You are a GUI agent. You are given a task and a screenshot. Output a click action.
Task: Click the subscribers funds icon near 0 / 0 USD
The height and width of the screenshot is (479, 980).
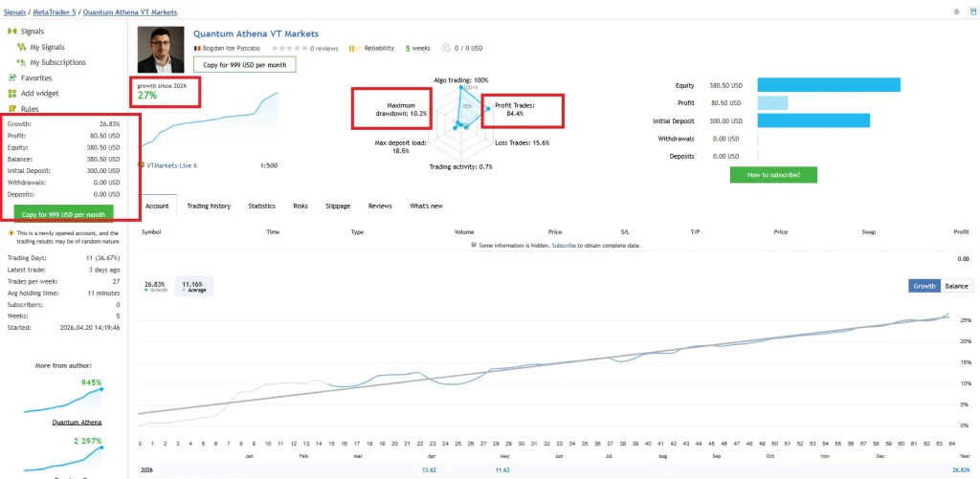click(x=446, y=48)
